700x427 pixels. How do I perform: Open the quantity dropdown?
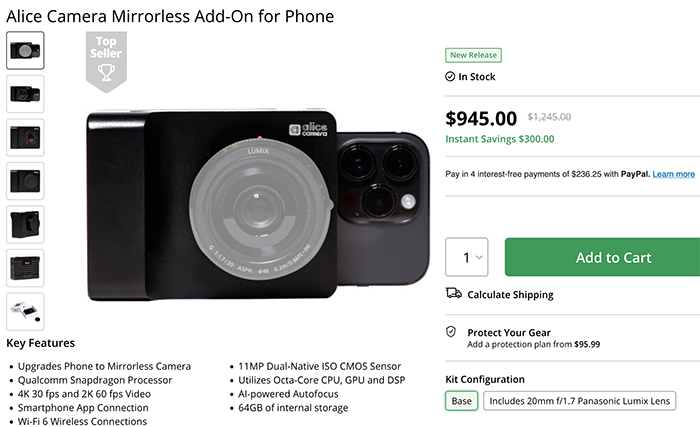point(467,257)
